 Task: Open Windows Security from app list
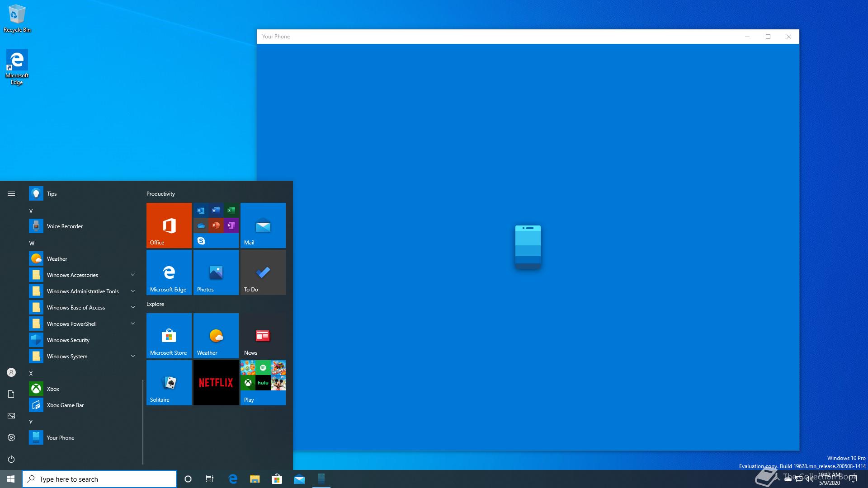pyautogui.click(x=82, y=340)
